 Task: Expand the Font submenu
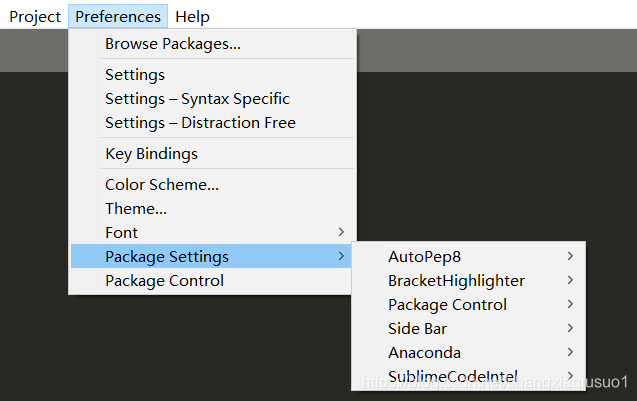(x=212, y=232)
